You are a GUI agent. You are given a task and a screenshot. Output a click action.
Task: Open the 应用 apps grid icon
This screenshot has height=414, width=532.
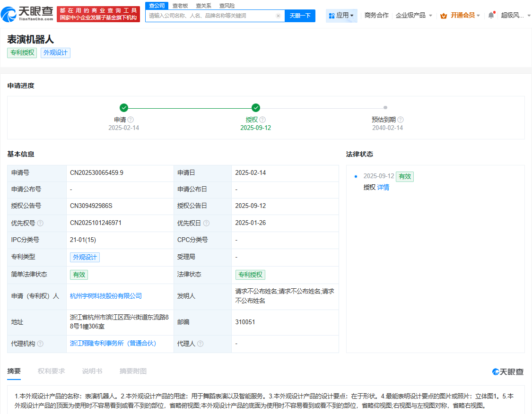pyautogui.click(x=332, y=15)
